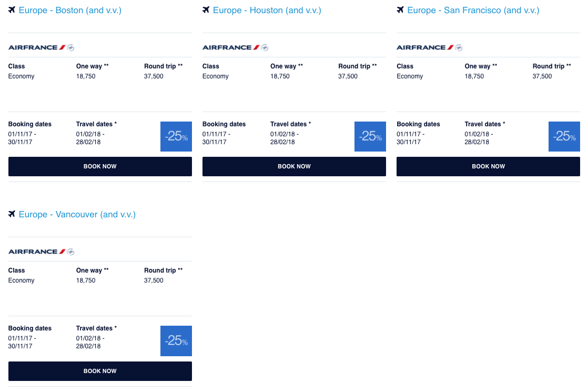This screenshot has width=588, height=392.
Task: Click the Economy class value in Houston card
Action: (x=216, y=76)
